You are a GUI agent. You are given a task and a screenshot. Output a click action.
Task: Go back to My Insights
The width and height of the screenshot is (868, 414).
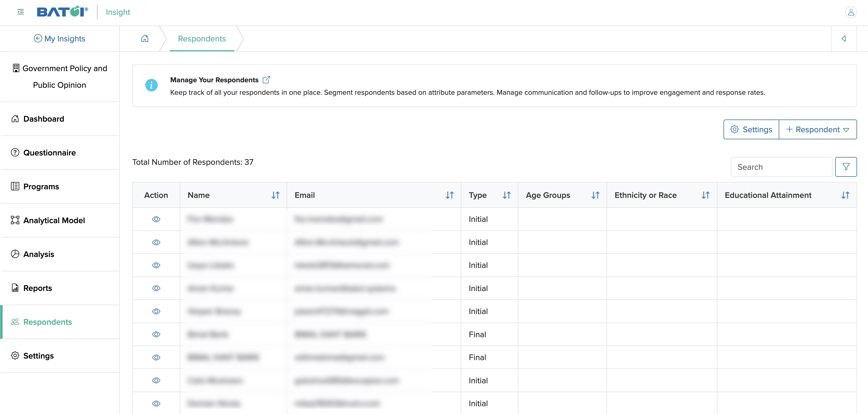pos(60,38)
